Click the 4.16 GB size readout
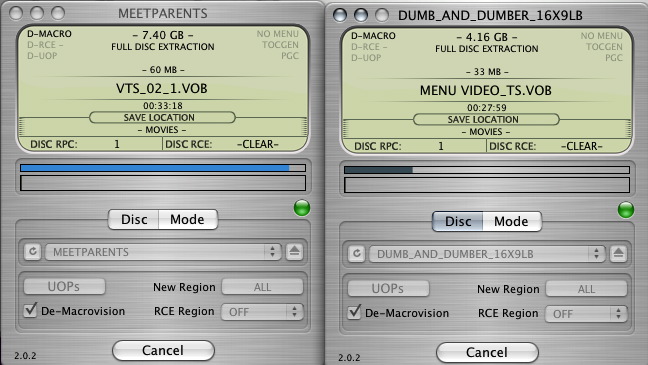648x365 pixels. click(487, 37)
